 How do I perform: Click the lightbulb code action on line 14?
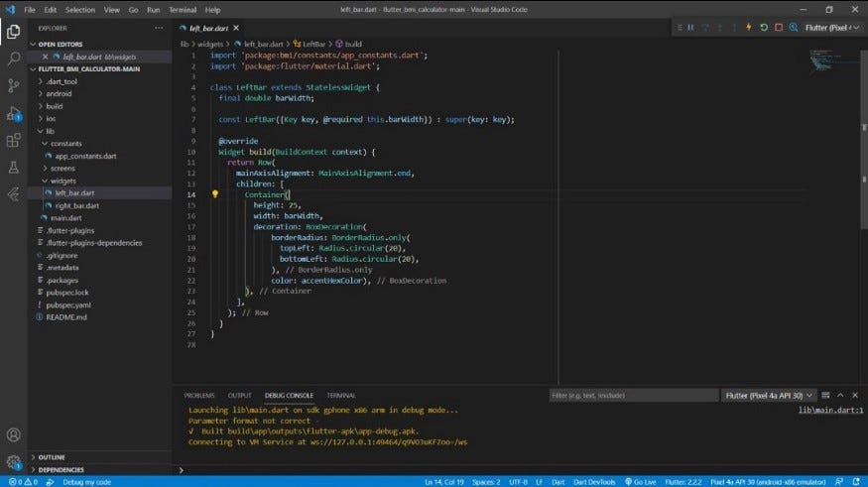[215, 194]
